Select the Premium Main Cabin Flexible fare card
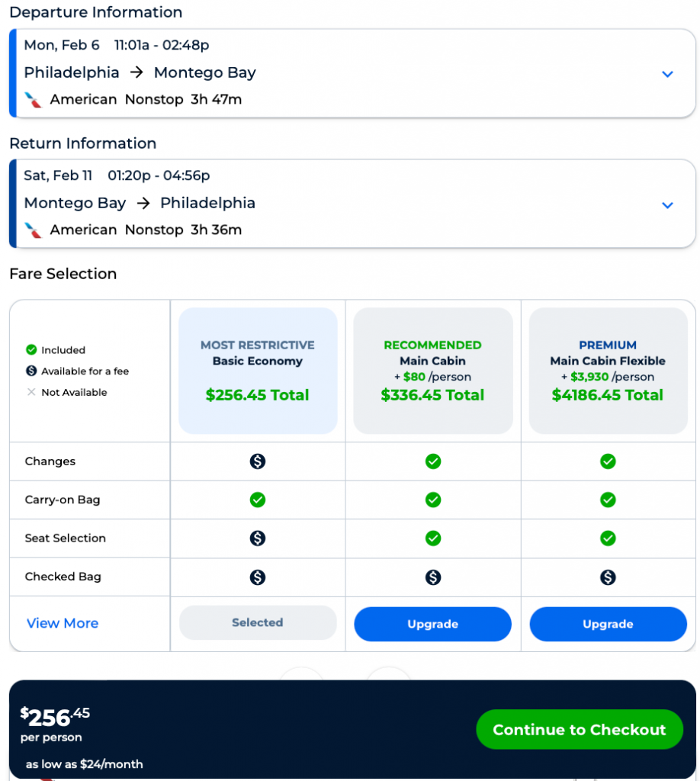This screenshot has height=781, width=700. point(608,371)
